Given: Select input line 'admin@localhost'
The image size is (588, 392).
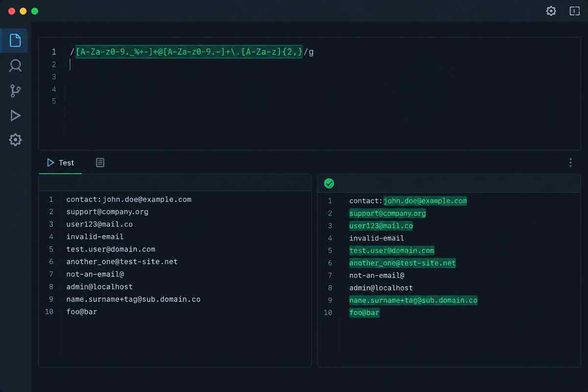Looking at the screenshot, I should point(99,287).
